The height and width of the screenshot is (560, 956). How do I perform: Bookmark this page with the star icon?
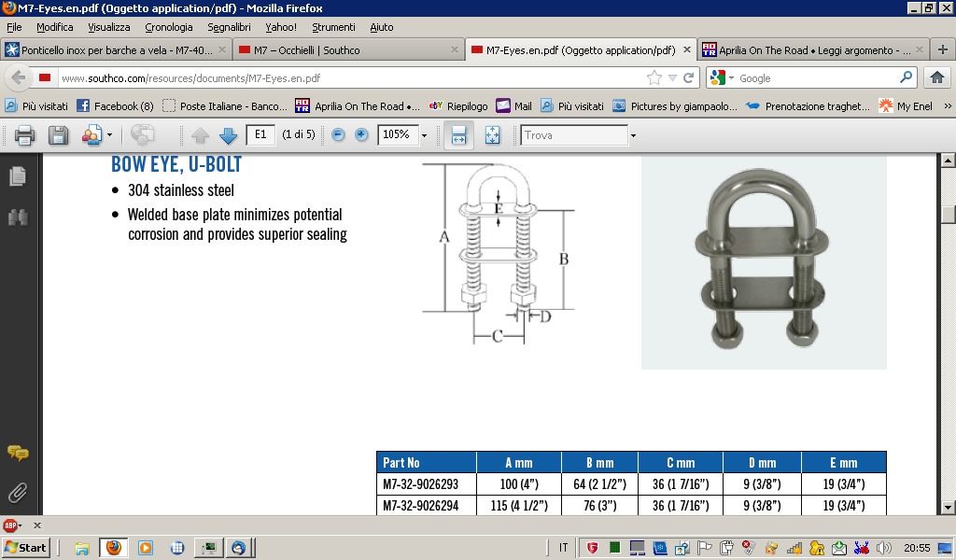tap(654, 78)
